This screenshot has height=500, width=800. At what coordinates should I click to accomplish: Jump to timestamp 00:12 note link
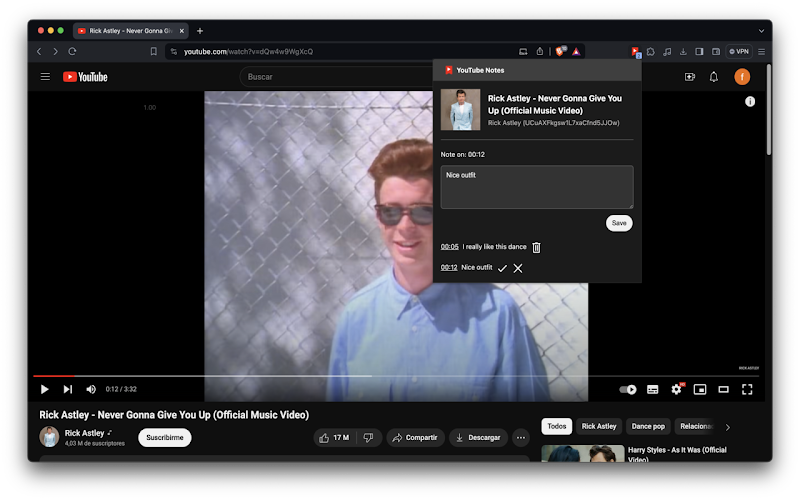click(449, 267)
